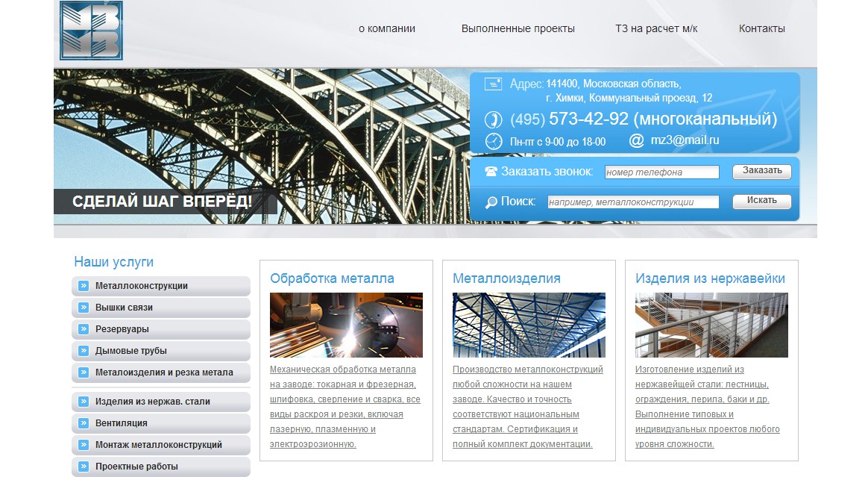Open the Изделия из нержавейки heading

coord(710,278)
